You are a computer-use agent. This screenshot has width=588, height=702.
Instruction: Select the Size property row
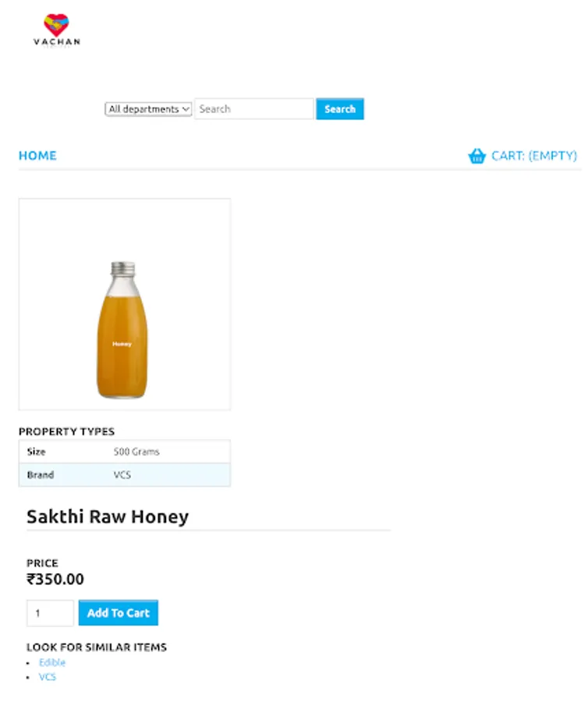click(125, 452)
